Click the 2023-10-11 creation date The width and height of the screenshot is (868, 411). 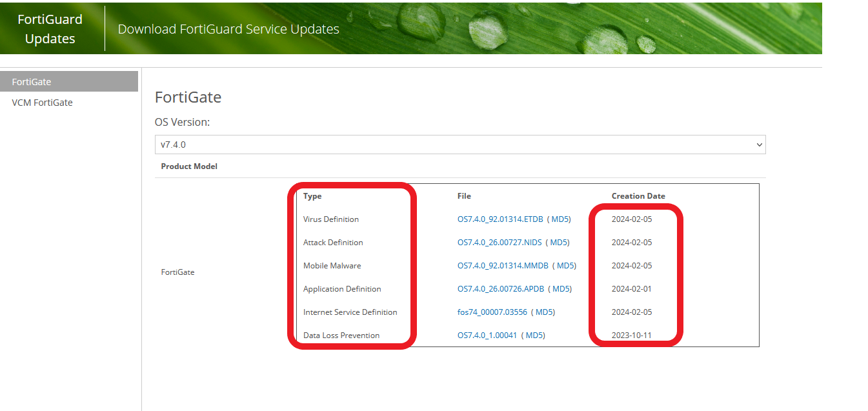[632, 336]
